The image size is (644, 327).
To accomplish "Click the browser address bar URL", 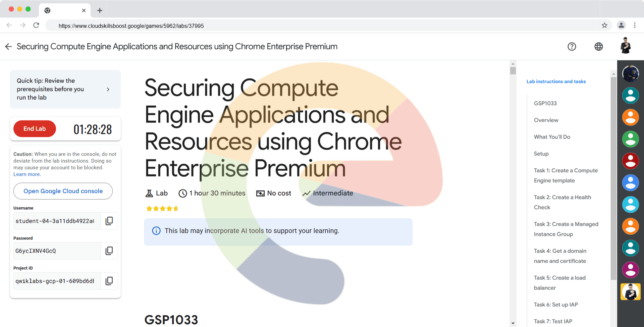I will 131,26.
